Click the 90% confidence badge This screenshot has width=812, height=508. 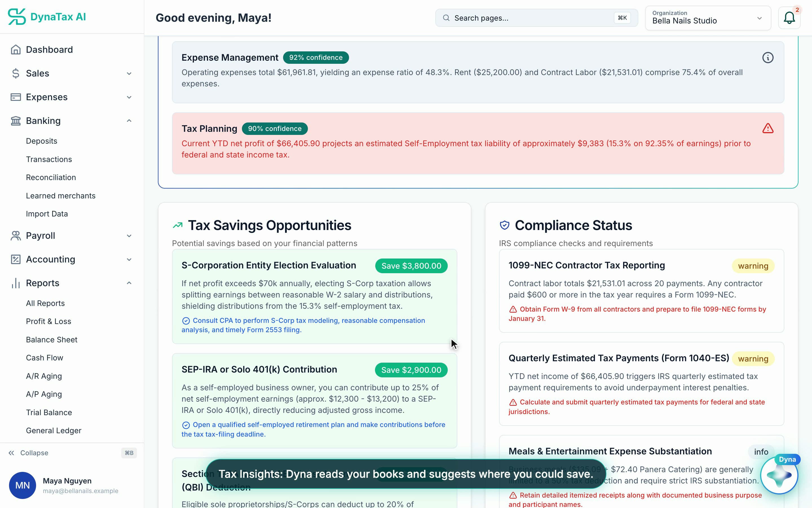click(x=274, y=129)
